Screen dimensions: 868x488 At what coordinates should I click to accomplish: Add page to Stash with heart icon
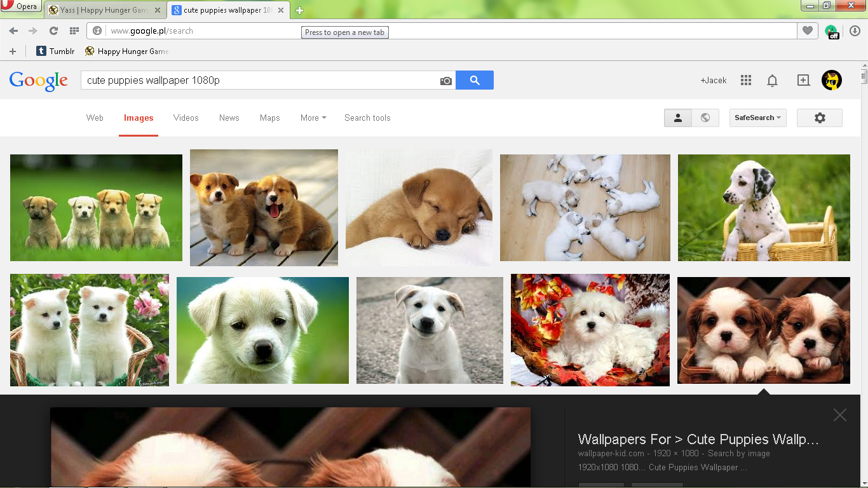(807, 30)
